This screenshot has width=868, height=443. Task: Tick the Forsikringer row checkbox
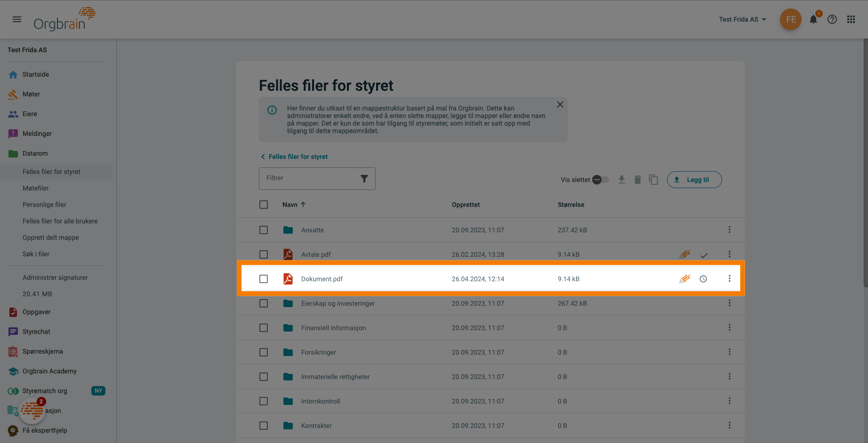tap(264, 352)
